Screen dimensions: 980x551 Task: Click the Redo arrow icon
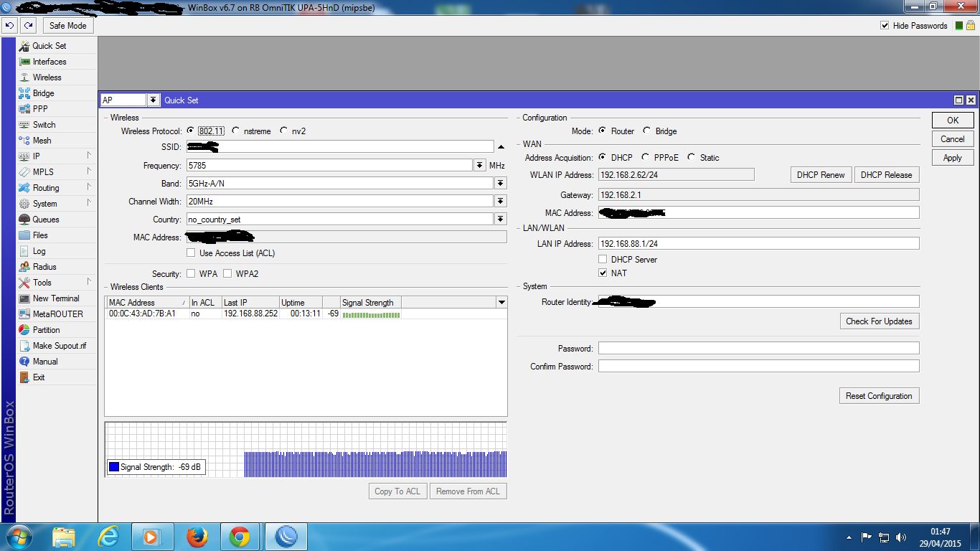point(28,26)
